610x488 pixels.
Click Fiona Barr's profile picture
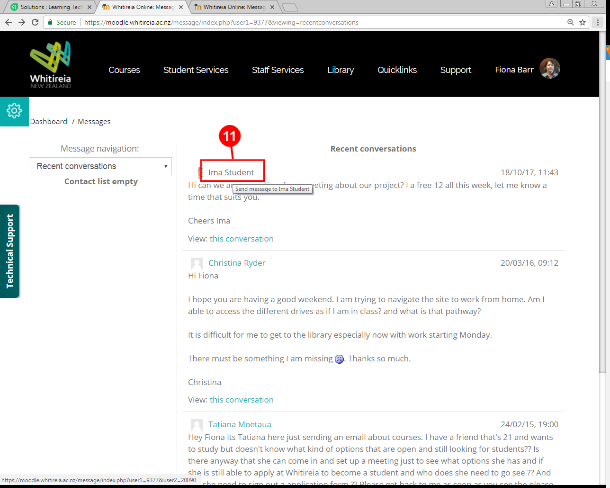click(549, 68)
